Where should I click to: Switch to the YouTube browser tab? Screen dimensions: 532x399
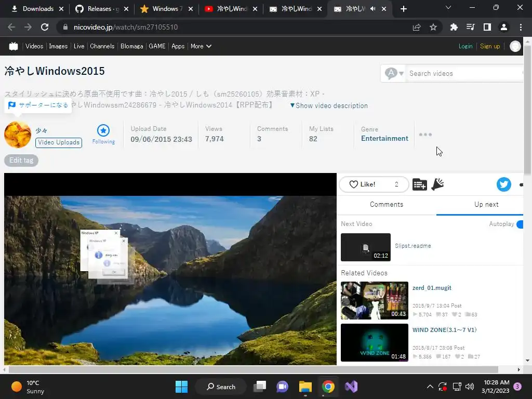click(x=231, y=9)
